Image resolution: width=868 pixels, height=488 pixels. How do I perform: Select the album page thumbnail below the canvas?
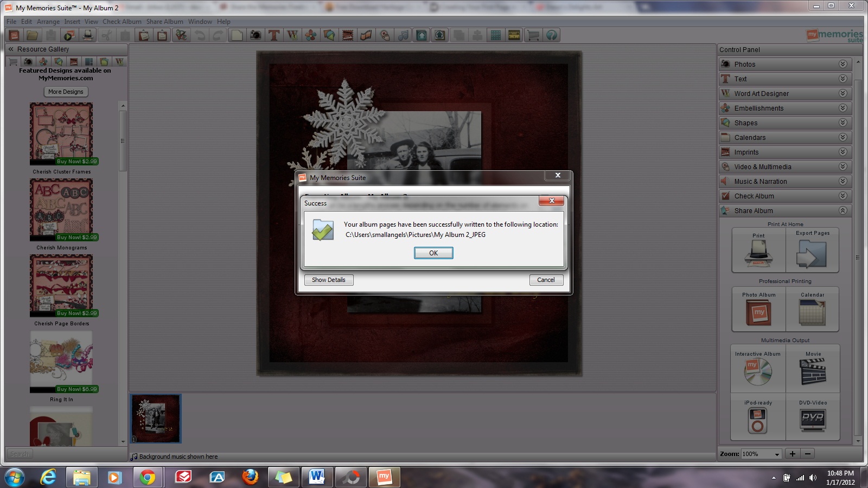click(156, 419)
